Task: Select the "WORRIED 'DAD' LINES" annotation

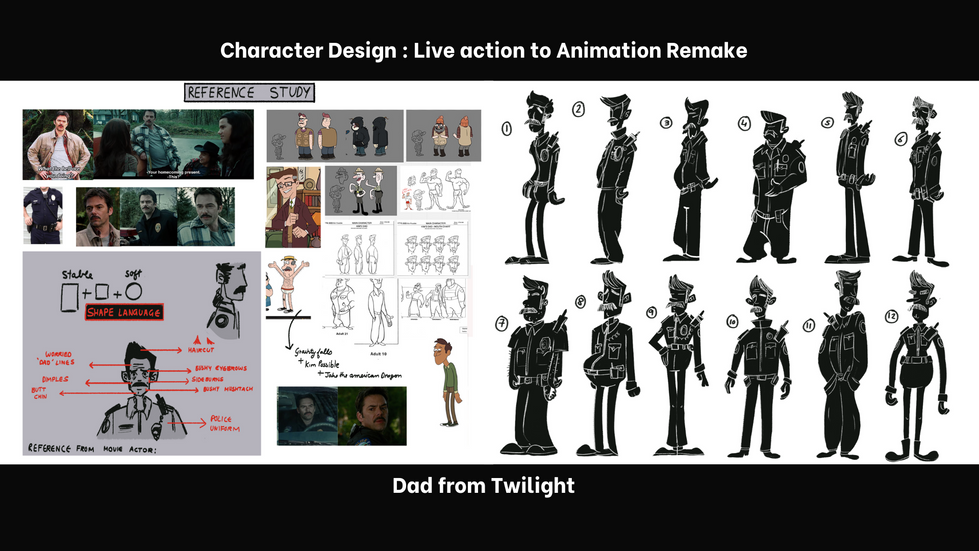Action: 56,358
